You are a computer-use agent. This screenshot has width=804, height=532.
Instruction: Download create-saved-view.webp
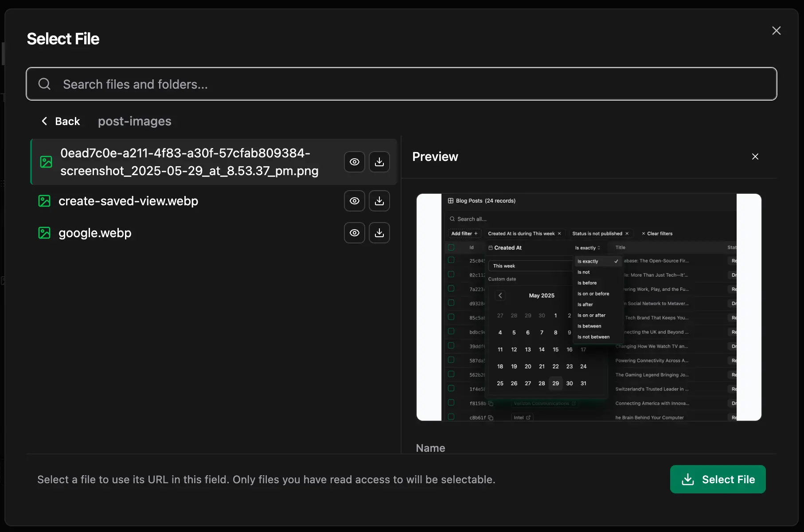pos(379,201)
